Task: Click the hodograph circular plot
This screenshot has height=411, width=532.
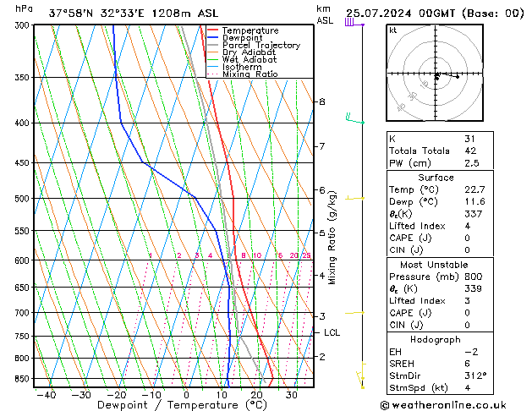Action: point(436,75)
